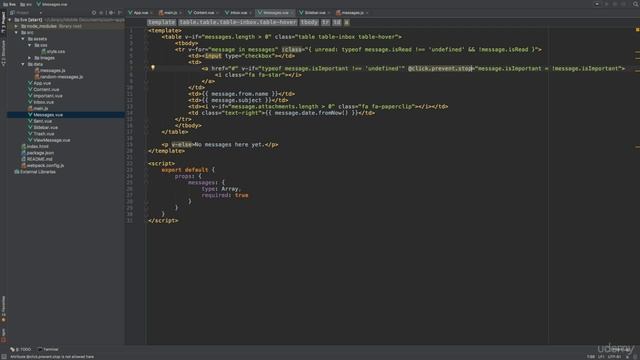Click the 'tbody' breadcrumb
The height and width of the screenshot is (360, 640).
309,22
